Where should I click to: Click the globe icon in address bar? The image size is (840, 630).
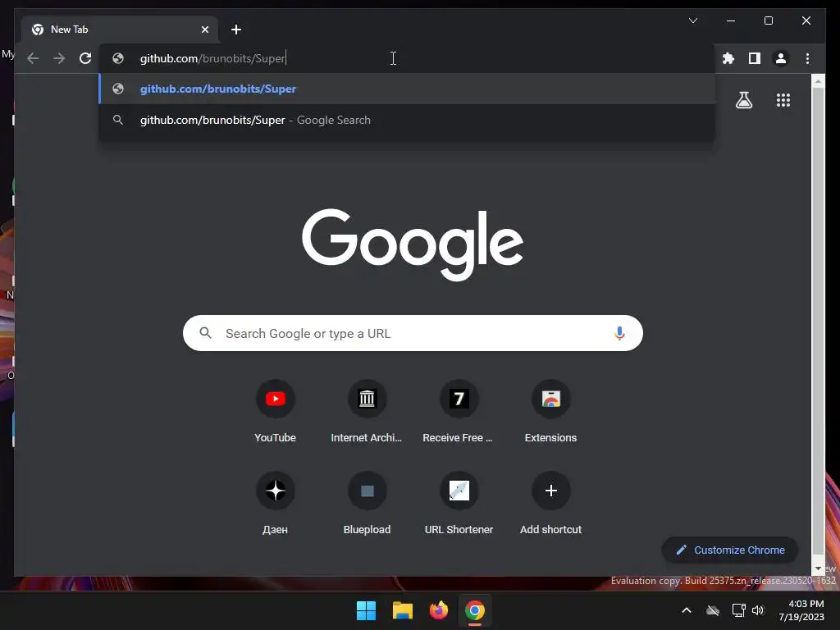tap(118, 58)
